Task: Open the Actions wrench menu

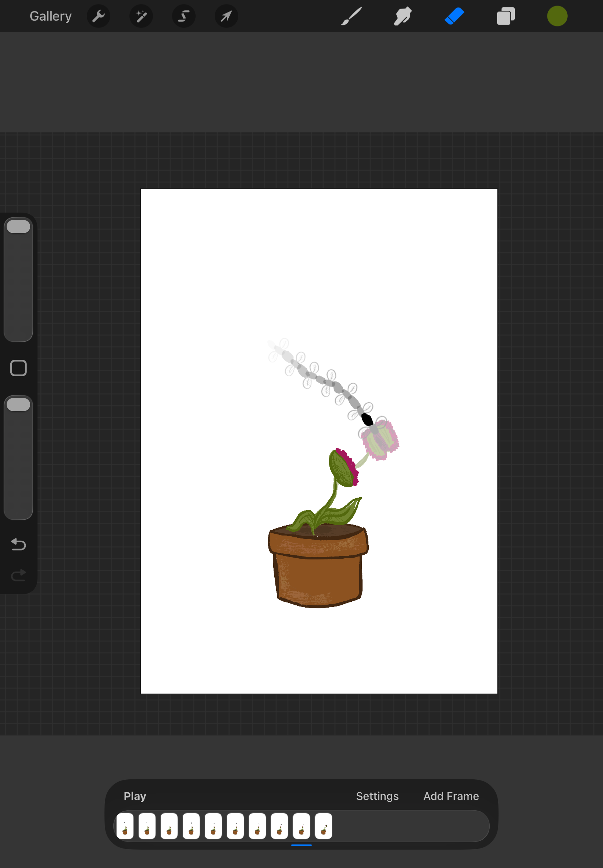Action: click(98, 16)
